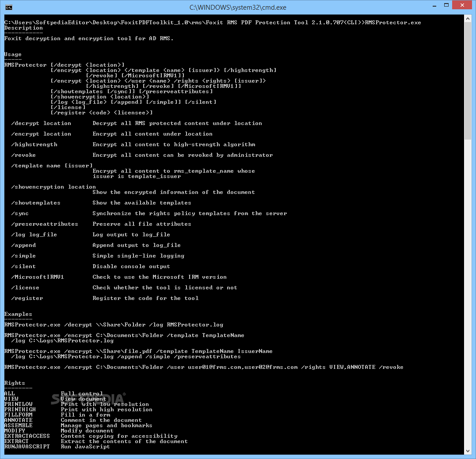Click the '/highstrength' option text
This screenshot has height=459, width=476.
34,144
